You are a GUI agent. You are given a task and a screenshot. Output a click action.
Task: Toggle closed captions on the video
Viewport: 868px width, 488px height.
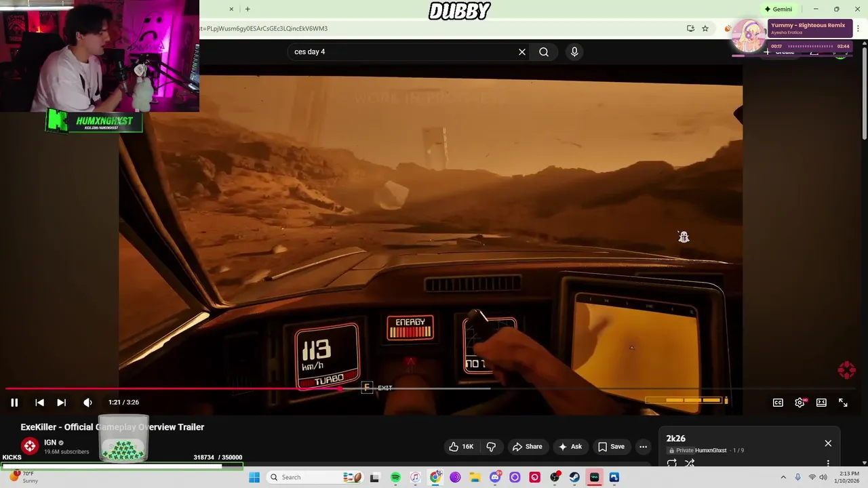778,402
